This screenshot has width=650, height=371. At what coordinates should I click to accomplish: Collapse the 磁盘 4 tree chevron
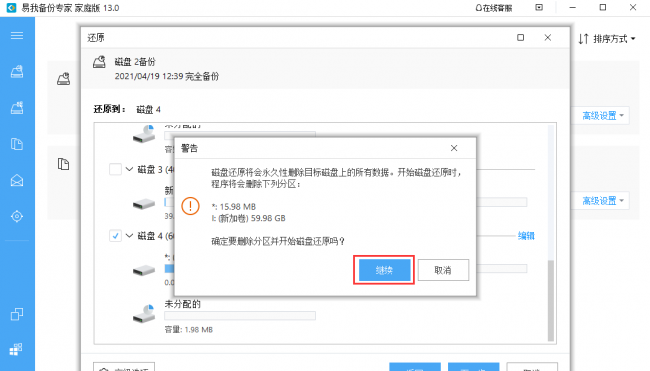[x=129, y=235]
